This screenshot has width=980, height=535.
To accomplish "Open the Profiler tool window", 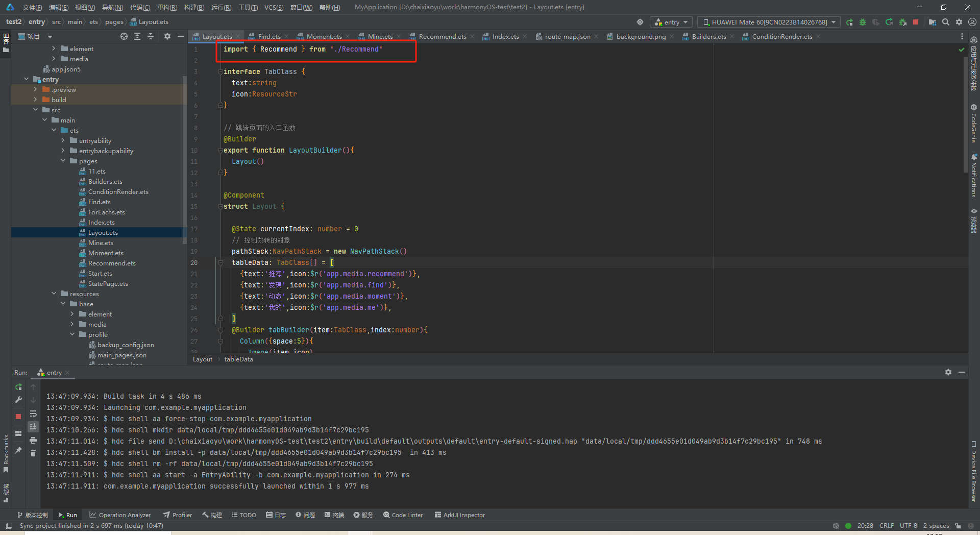I will pyautogui.click(x=178, y=515).
